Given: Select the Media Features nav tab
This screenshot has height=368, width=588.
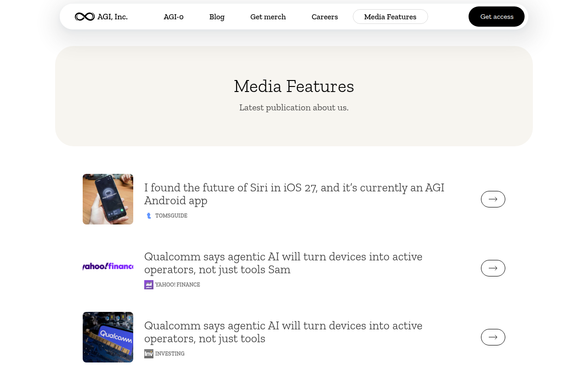Looking at the screenshot, I should click(390, 17).
